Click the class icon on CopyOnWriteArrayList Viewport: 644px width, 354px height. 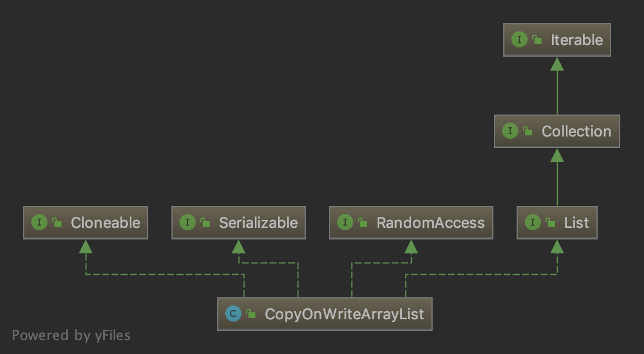click(x=233, y=314)
